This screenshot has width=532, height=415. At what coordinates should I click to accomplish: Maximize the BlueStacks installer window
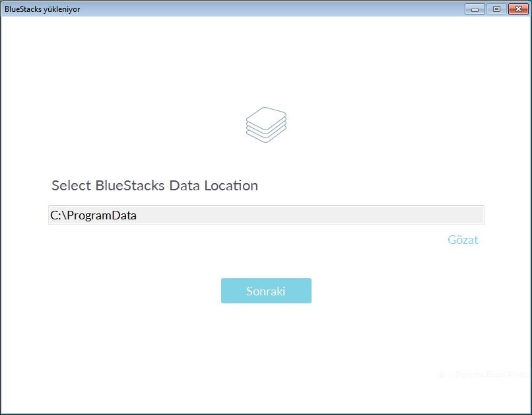click(496, 9)
